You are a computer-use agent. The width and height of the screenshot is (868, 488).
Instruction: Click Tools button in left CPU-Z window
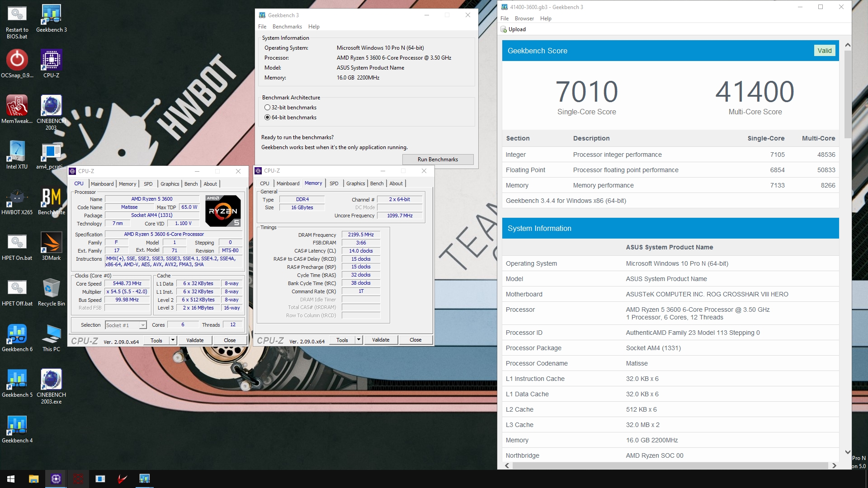pyautogui.click(x=156, y=340)
